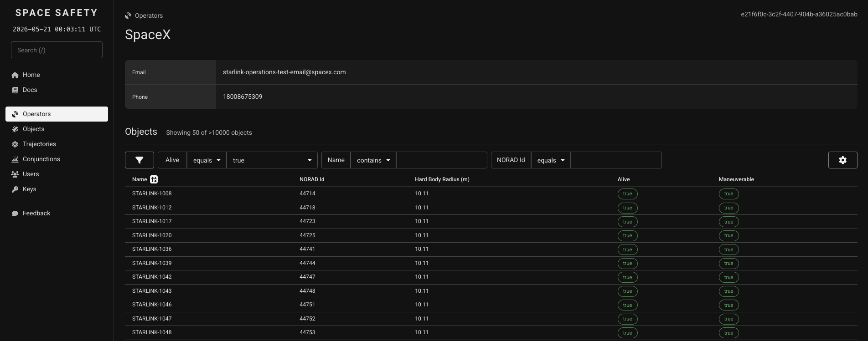The image size is (868, 341).
Task: Open STARLINK-1047 row
Action: pos(491,319)
